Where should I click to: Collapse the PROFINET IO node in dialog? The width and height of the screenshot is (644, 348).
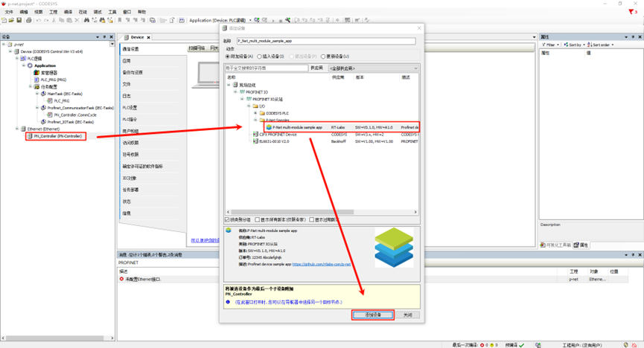coord(236,92)
